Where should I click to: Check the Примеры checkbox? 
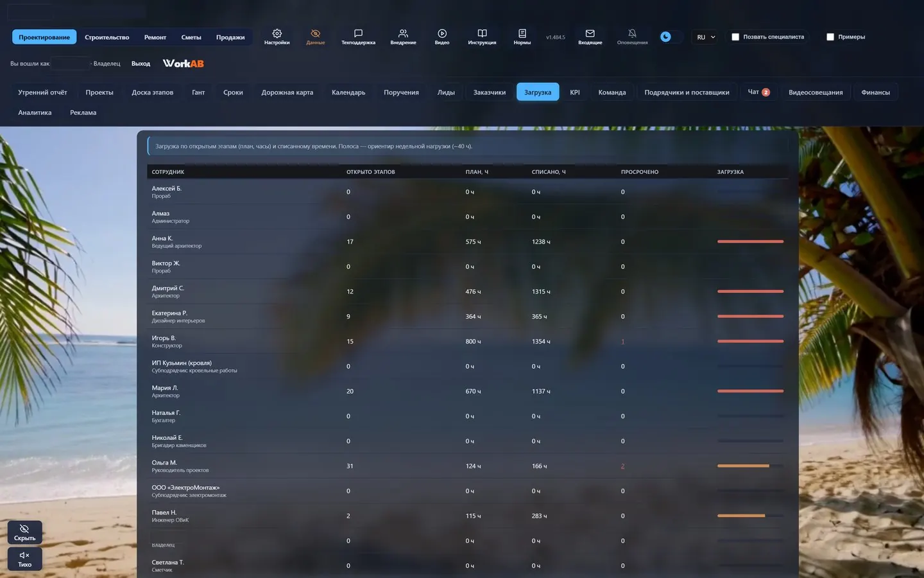point(830,37)
